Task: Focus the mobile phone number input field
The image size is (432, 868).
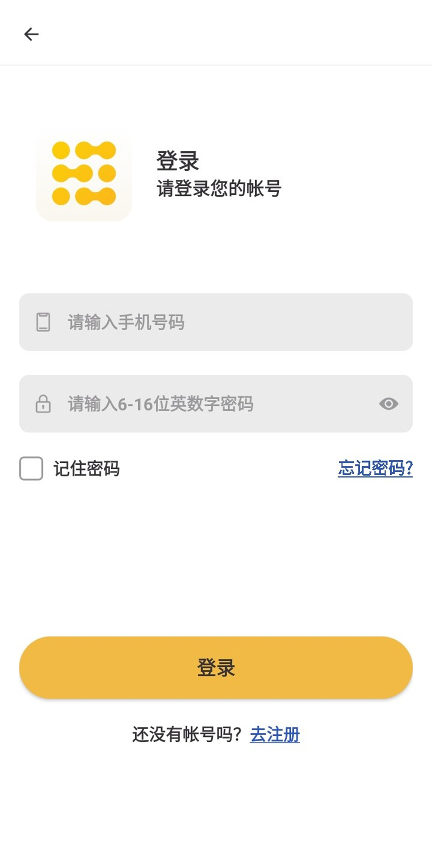Action: [269, 322]
